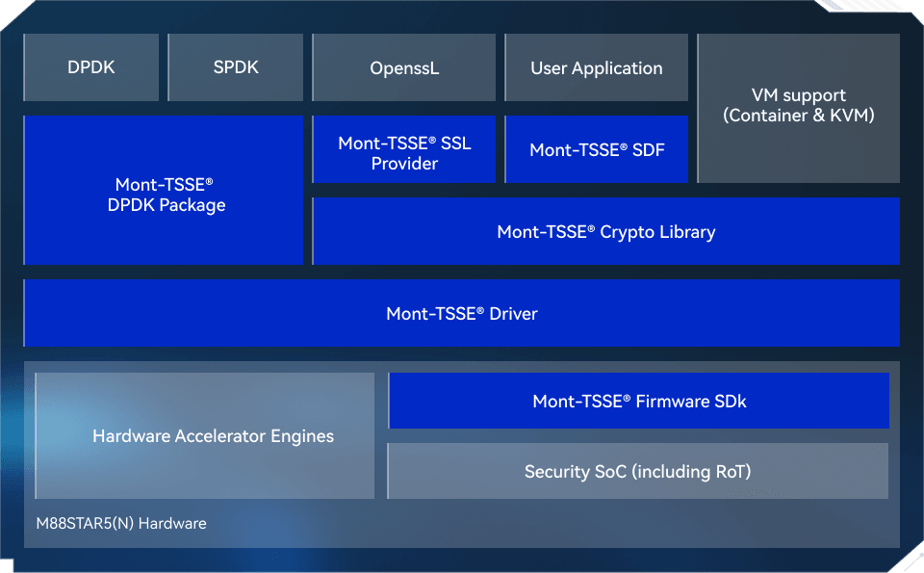The height and width of the screenshot is (573, 924).
Task: Click the OpenssL block
Action: pyautogui.click(x=404, y=67)
